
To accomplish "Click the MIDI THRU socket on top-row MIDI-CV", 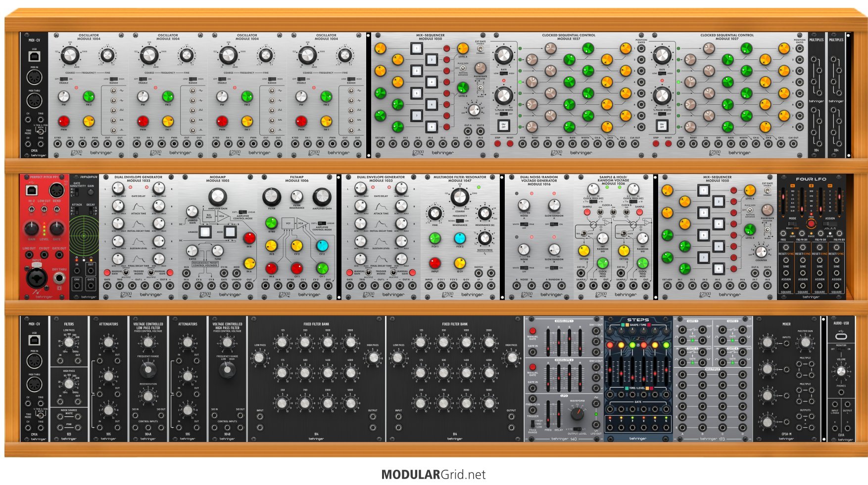I will click(x=34, y=101).
